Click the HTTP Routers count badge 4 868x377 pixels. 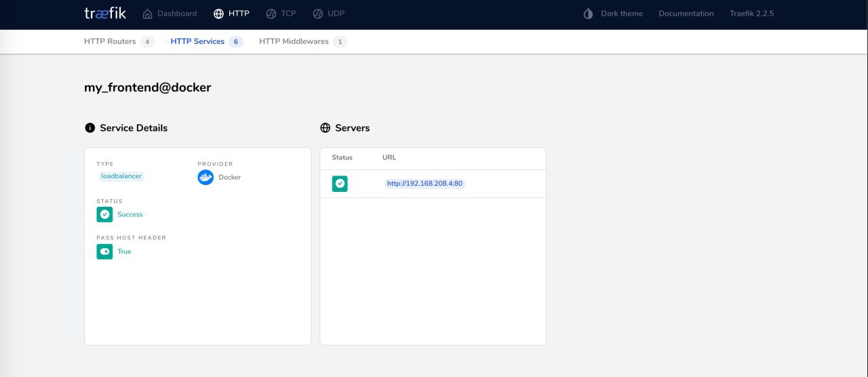click(x=147, y=42)
